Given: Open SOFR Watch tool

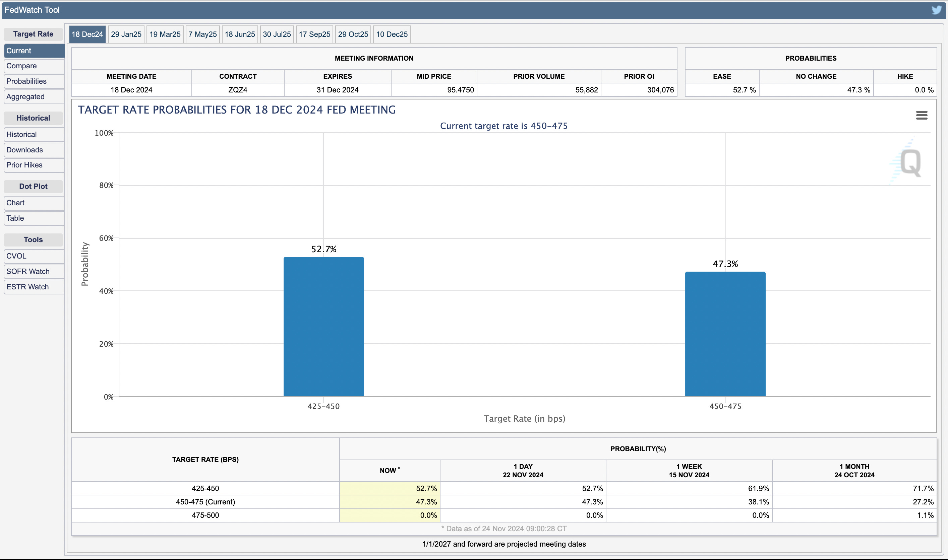Looking at the screenshot, I should (28, 271).
